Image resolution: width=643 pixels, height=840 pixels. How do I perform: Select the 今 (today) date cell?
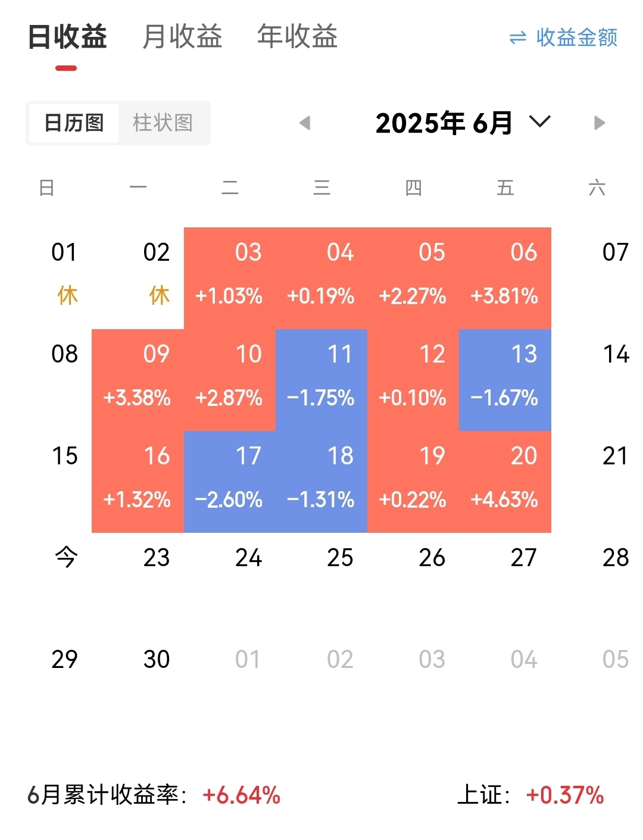65,558
